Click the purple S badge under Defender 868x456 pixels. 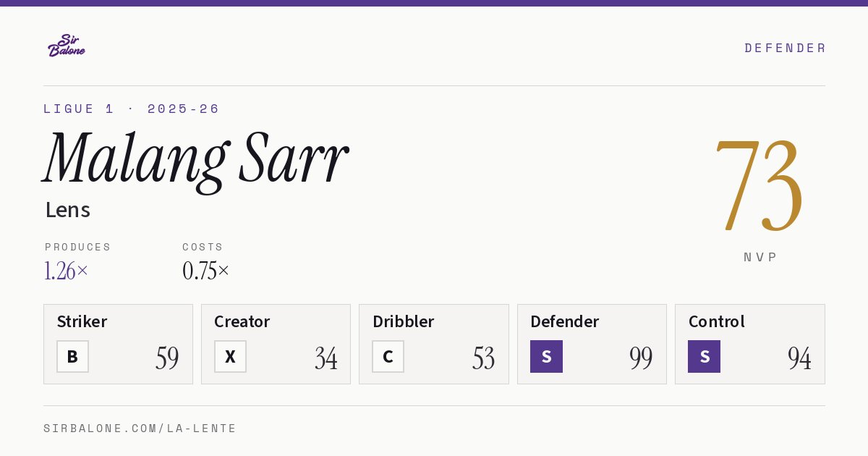[546, 356]
